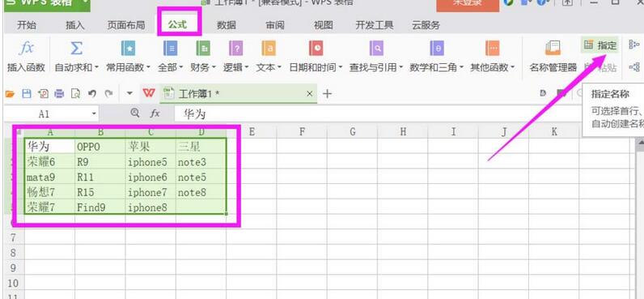Switch to the 审阅 ribbon tab
This screenshot has width=644, height=299.
(275, 25)
